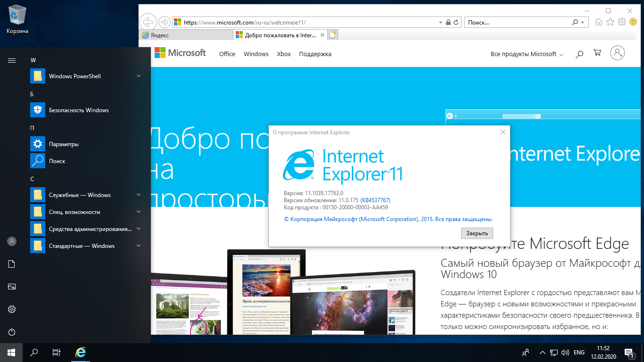Open IE Favorites star icon
Viewport: 644px width, 362px height.
tap(610, 22)
